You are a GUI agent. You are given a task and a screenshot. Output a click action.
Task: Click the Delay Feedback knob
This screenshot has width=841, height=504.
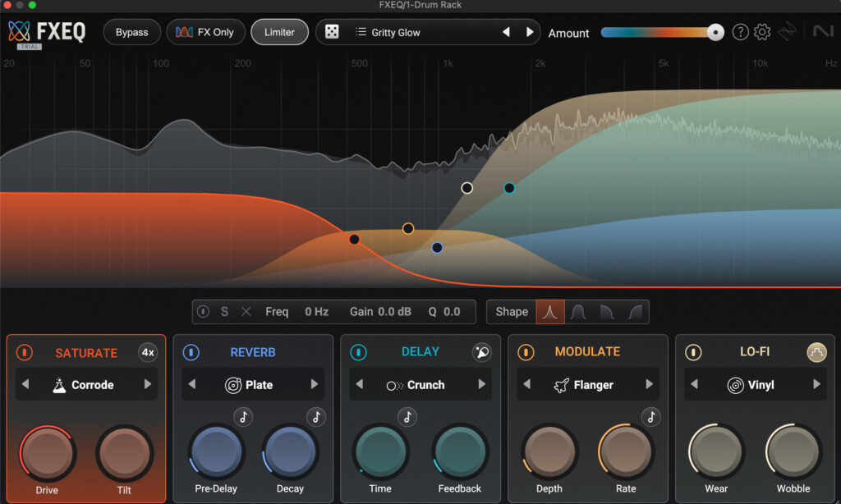460,452
